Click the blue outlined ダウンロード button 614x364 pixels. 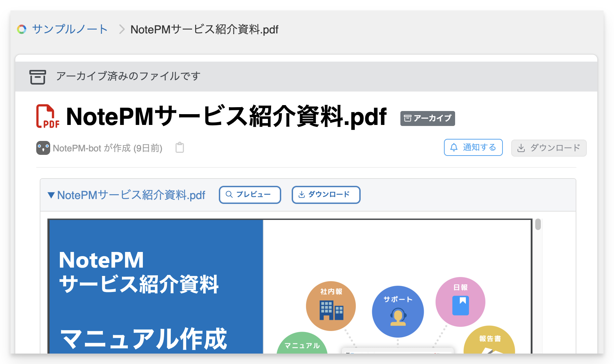click(x=326, y=195)
